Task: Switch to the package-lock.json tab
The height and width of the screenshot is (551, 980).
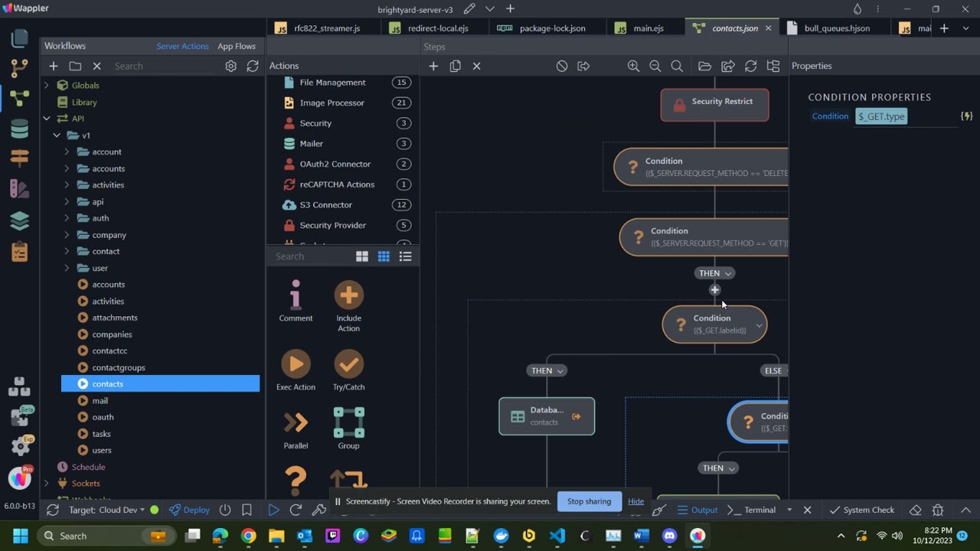Action: (552, 28)
